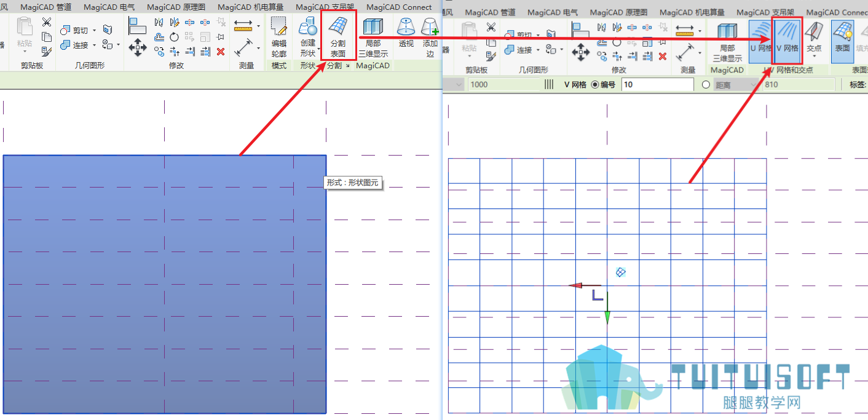Open Measure dropdown arrow in right window
This screenshot has width=868, height=420.
(700, 31)
